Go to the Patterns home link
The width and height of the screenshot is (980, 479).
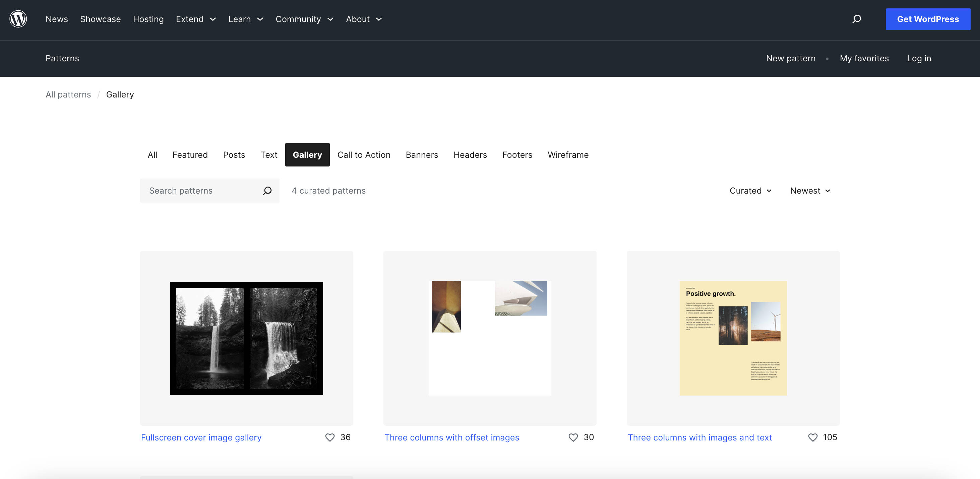pos(62,58)
